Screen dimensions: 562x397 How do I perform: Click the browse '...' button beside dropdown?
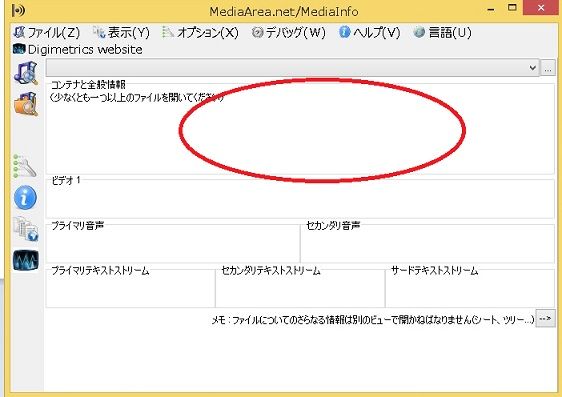(x=548, y=68)
